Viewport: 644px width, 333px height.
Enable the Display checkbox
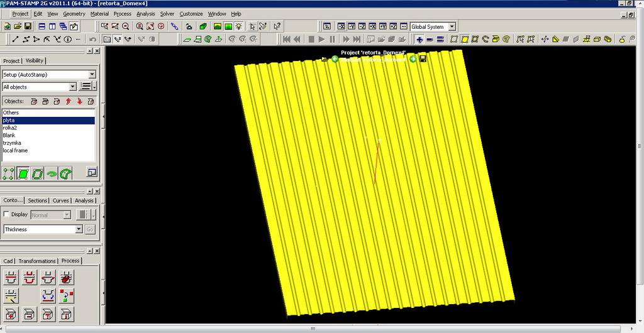click(x=6, y=214)
